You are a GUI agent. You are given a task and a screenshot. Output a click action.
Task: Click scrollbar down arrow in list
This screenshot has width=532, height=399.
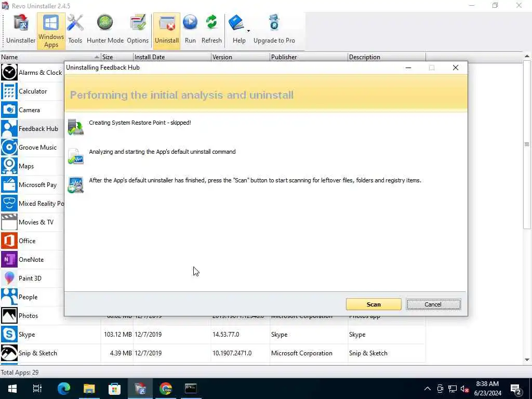[x=527, y=360]
